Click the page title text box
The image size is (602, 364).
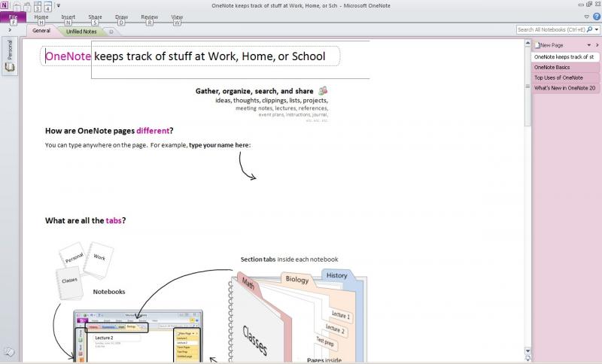coord(190,56)
